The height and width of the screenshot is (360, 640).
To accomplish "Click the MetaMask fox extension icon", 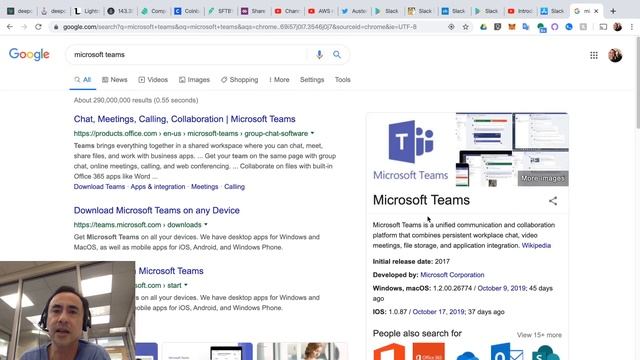I will tap(511, 27).
